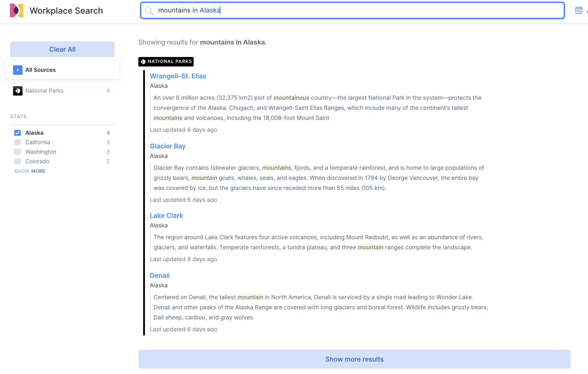Click the magnifying glass search icon
Image resolution: width=588 pixels, height=374 pixels.
pyautogui.click(x=149, y=11)
